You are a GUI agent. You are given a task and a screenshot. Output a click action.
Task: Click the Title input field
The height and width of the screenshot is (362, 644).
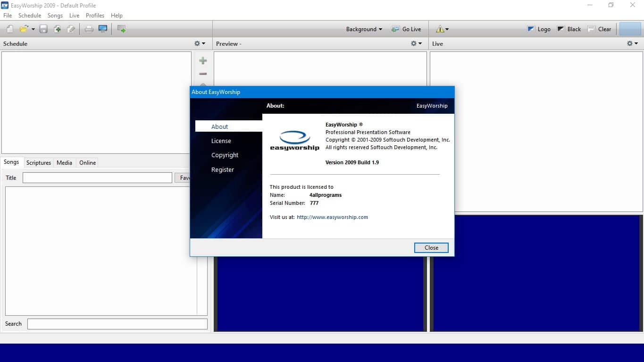click(97, 178)
